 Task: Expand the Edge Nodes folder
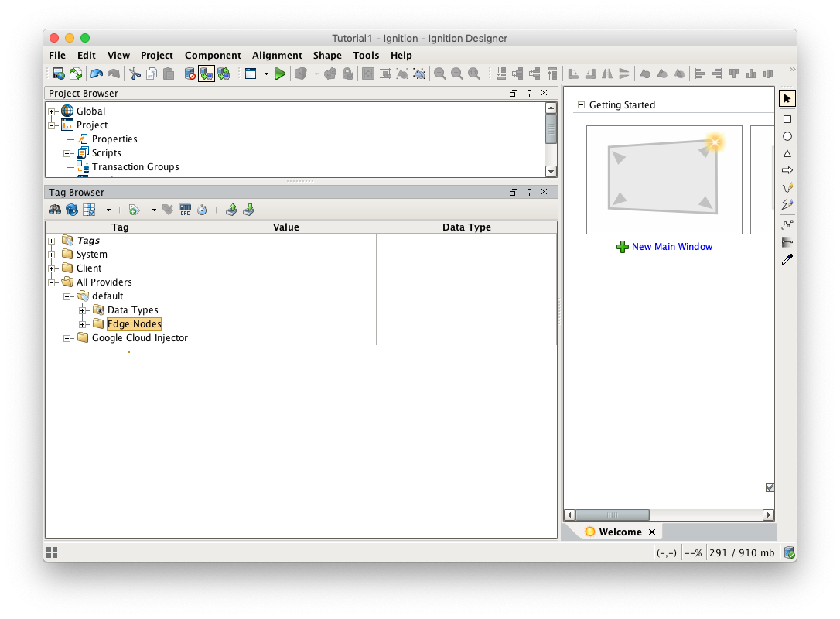pyautogui.click(x=83, y=324)
